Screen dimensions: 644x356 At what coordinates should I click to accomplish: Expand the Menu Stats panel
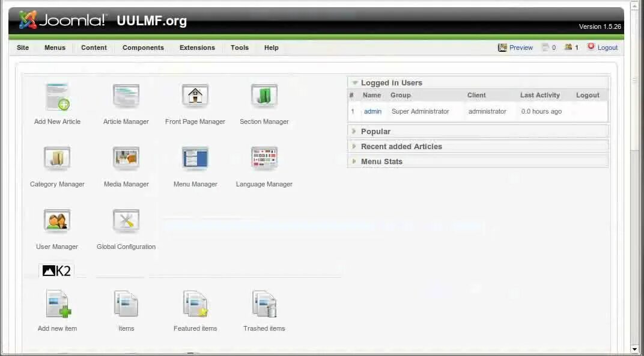pos(478,162)
